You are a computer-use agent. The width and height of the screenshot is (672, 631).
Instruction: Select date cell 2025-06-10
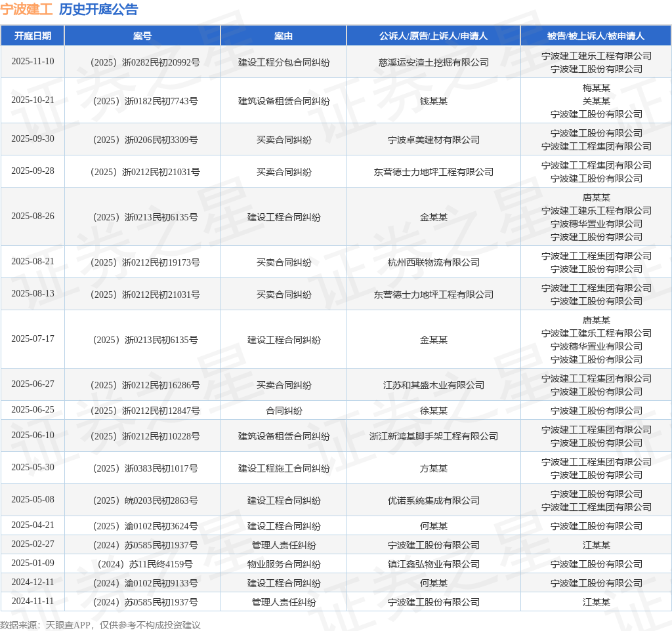[33, 435]
